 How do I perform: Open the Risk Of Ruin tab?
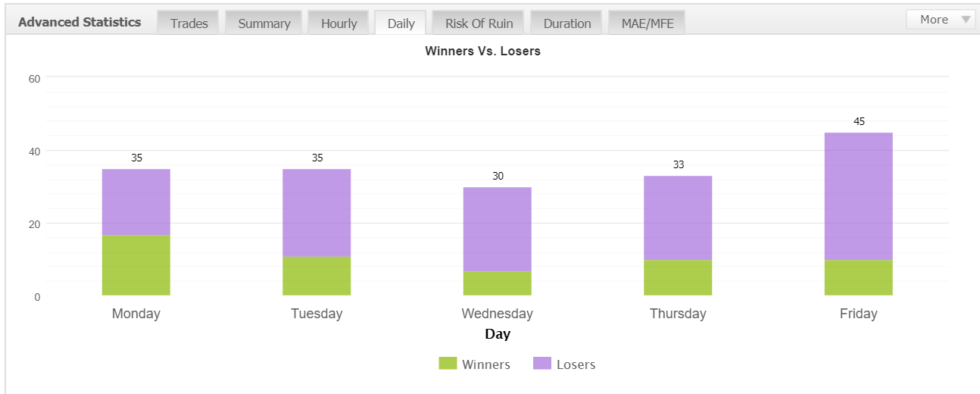click(x=479, y=23)
